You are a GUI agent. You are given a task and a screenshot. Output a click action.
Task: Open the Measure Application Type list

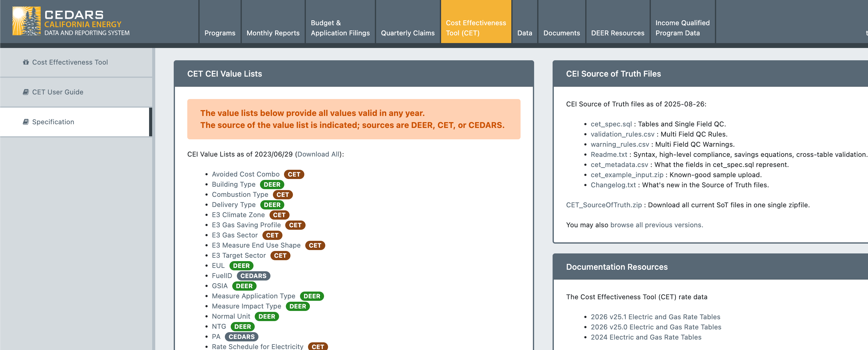(253, 296)
